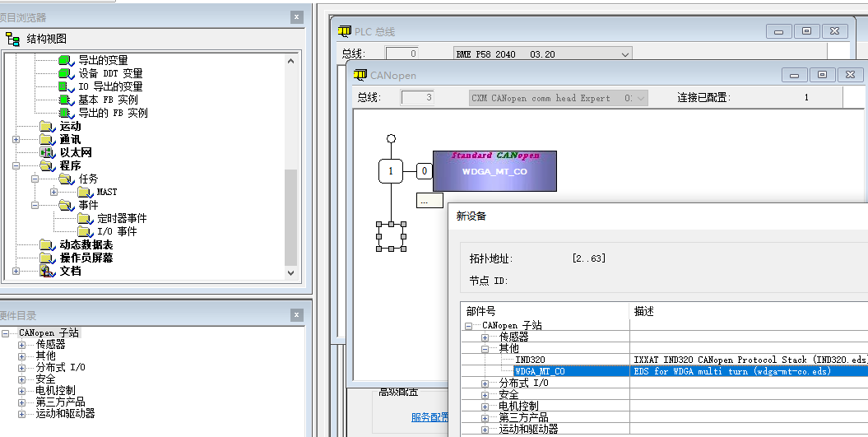Click the 文档 documentation icon
This screenshot has width=868, height=437.
click(48, 272)
